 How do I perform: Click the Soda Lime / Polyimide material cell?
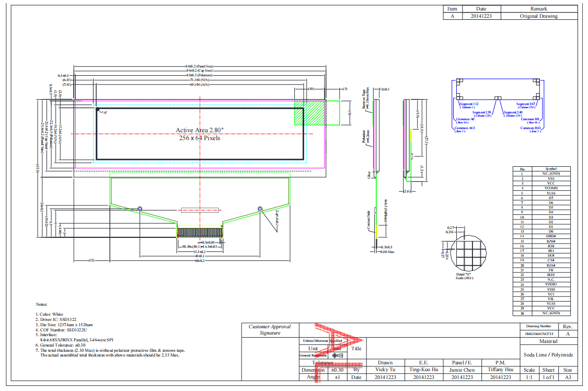tap(548, 355)
